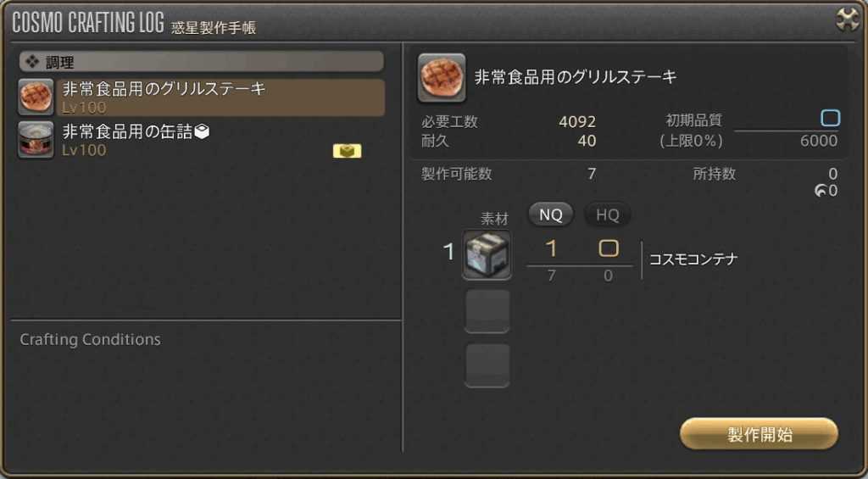Toggle the 初期品質 blue checkbox
Viewport: 868px width, 479px height.
(830, 118)
